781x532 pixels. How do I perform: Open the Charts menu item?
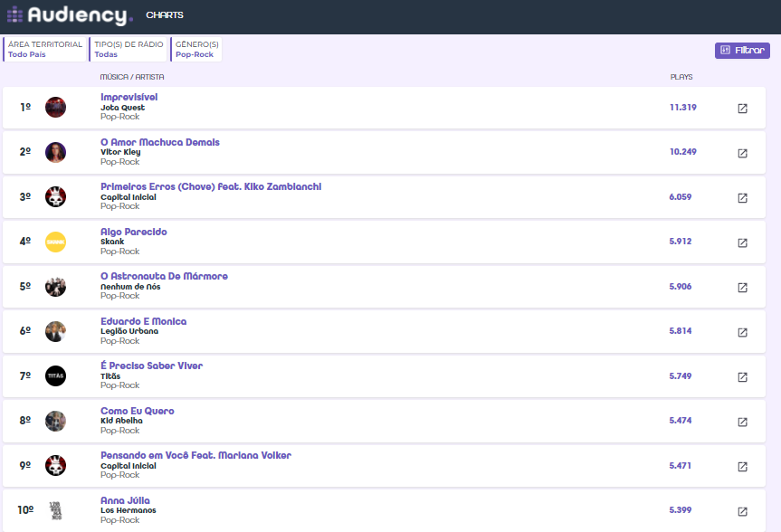point(165,15)
